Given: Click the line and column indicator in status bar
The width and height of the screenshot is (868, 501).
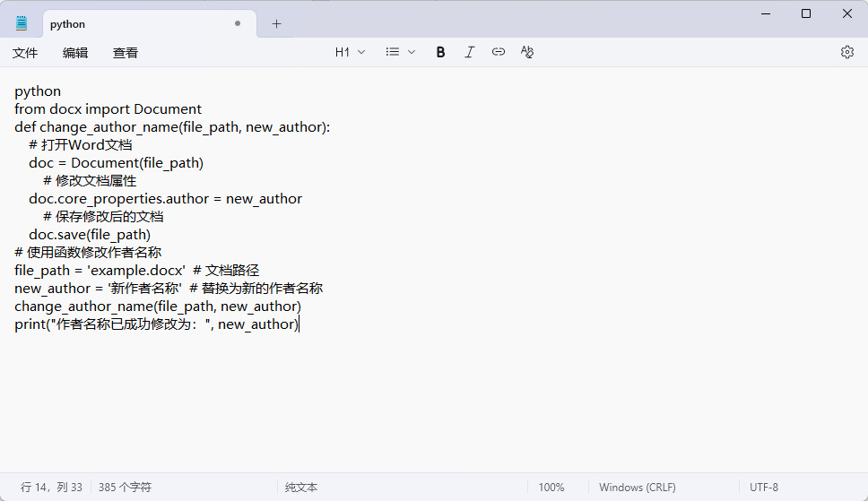Looking at the screenshot, I should click(51, 488).
